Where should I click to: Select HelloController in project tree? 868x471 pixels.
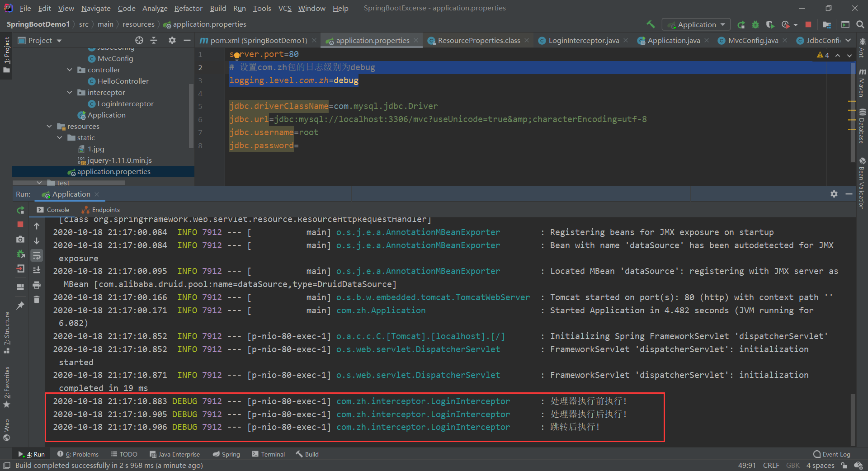click(123, 81)
